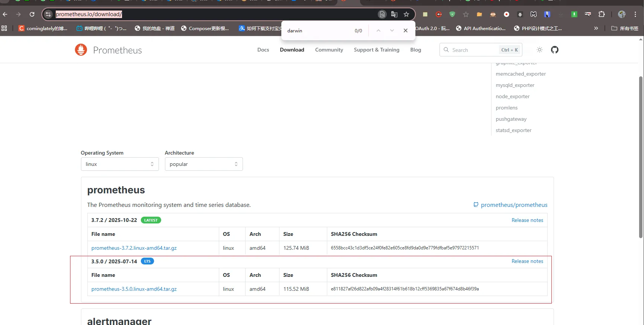Viewport: 644px width, 325px height.
Task: Click the browser forward arrow
Action: tap(18, 14)
